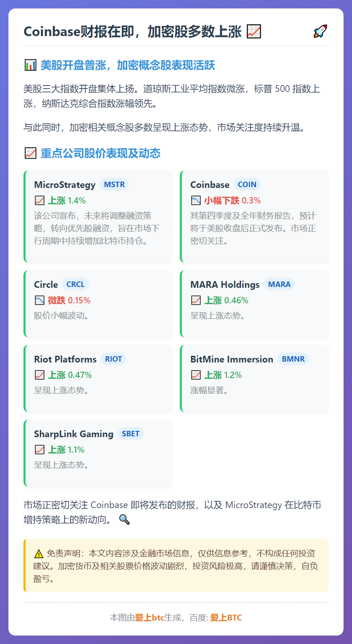This screenshot has width=352, height=644.
Task: Click the rocket emoji in the header
Action: 320,31
